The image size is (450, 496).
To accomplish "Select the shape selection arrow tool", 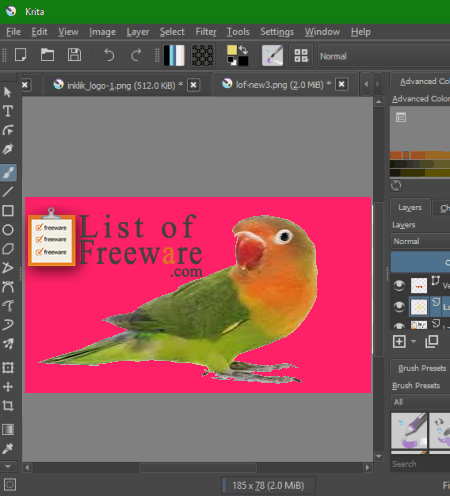I will 8,92.
